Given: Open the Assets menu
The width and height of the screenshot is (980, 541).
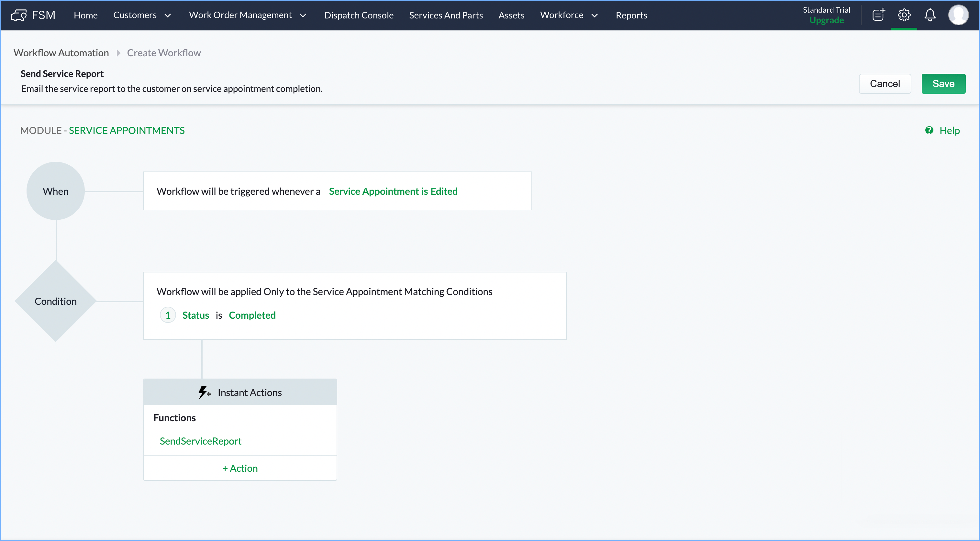Looking at the screenshot, I should click(511, 15).
